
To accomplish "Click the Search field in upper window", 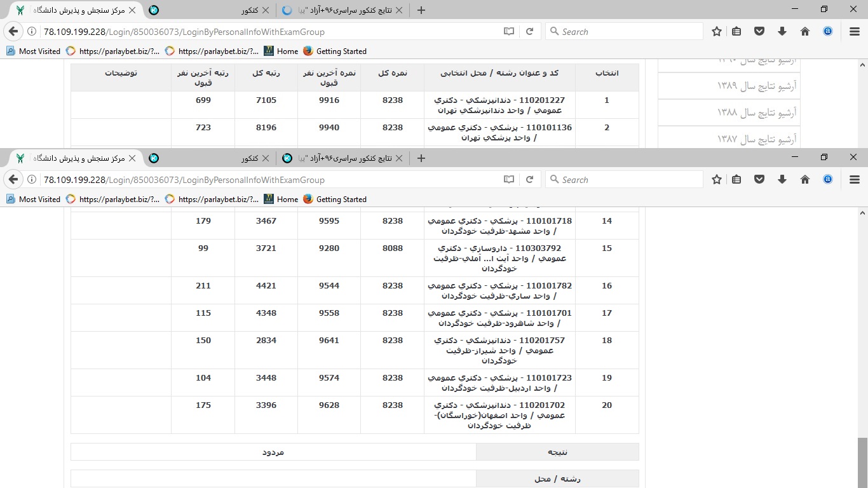I will [x=624, y=32].
